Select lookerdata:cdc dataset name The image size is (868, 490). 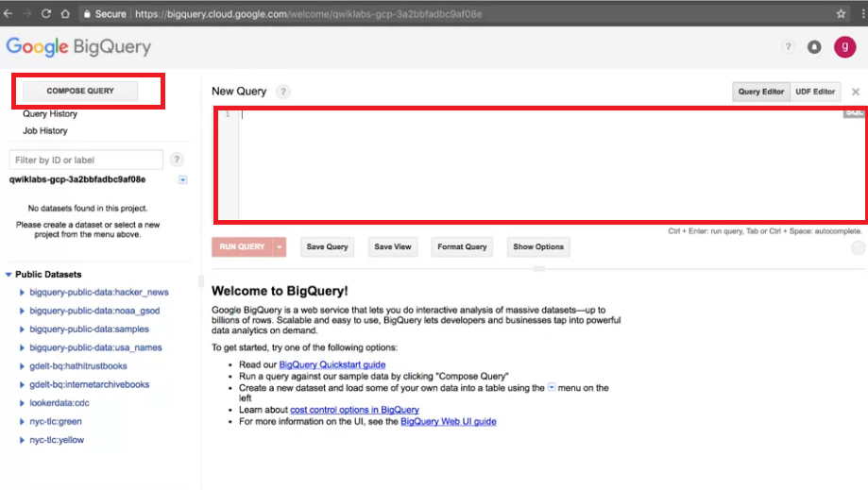(60, 403)
